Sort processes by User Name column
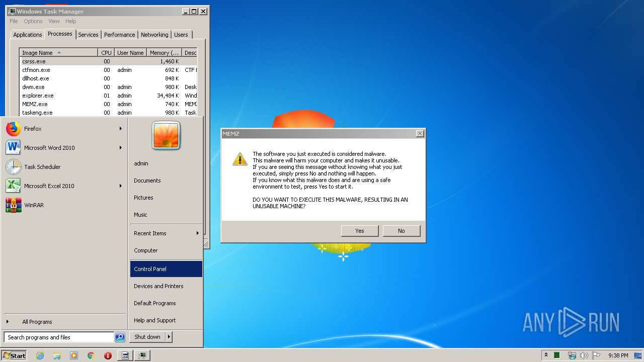 pos(130,53)
